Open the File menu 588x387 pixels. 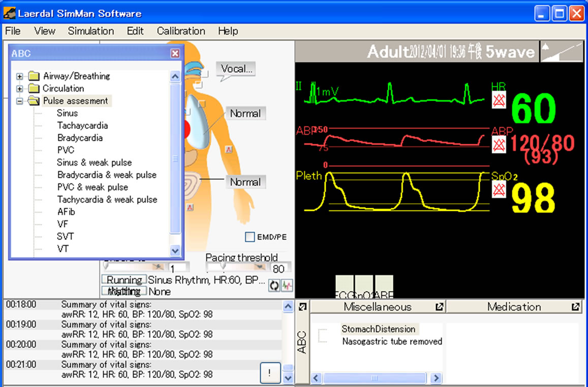click(x=13, y=31)
